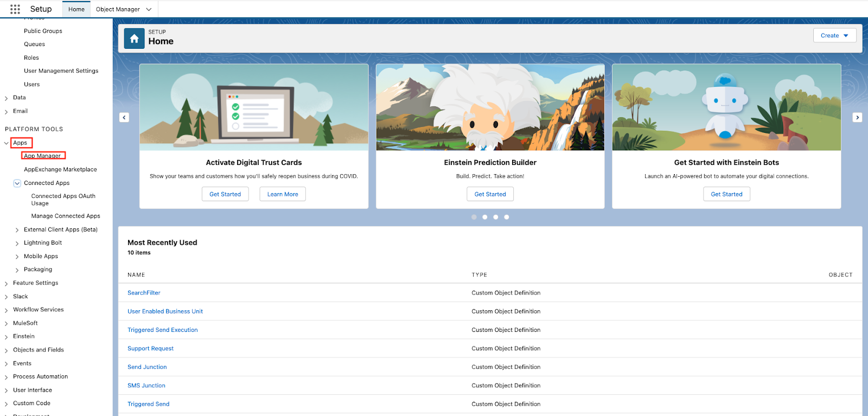The image size is (868, 416).
Task: Expand the Lightning Bolt node
Action: (17, 243)
